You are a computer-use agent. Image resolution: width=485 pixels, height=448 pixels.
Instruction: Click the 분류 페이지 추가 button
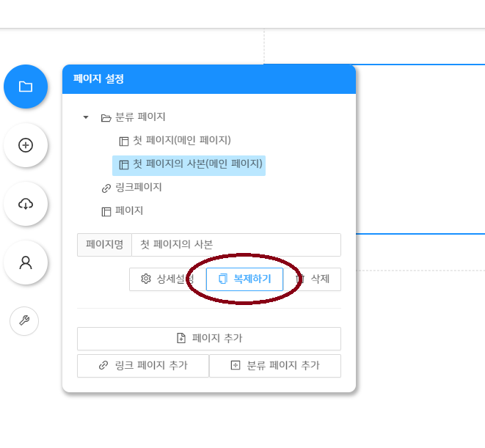click(x=275, y=366)
